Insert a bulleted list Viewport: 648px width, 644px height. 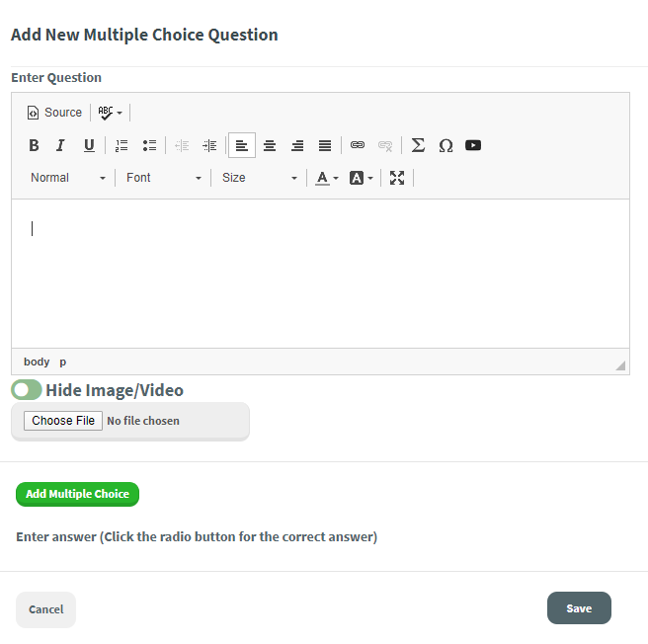click(149, 145)
